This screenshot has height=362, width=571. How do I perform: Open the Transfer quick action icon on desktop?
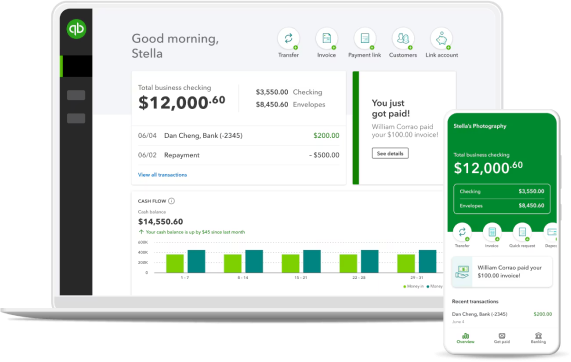coord(288,38)
